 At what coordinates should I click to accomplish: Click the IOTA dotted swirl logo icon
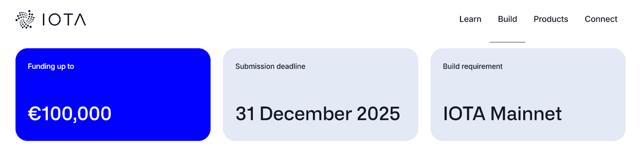(25, 19)
